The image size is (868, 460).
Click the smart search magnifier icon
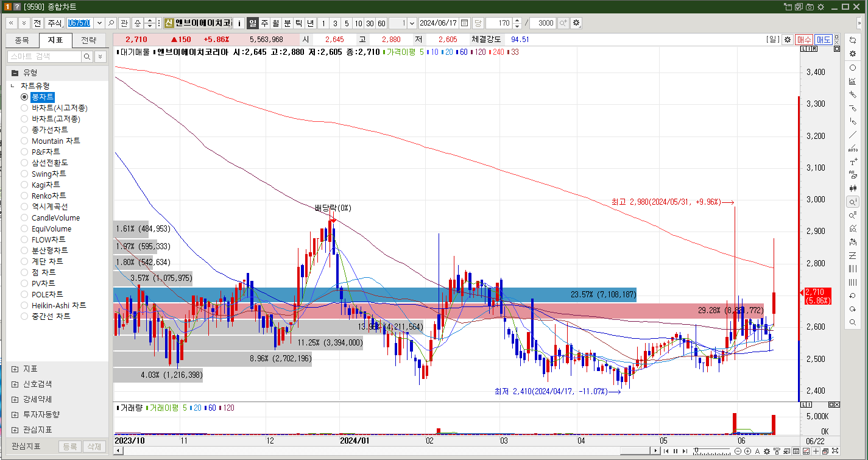tap(87, 56)
